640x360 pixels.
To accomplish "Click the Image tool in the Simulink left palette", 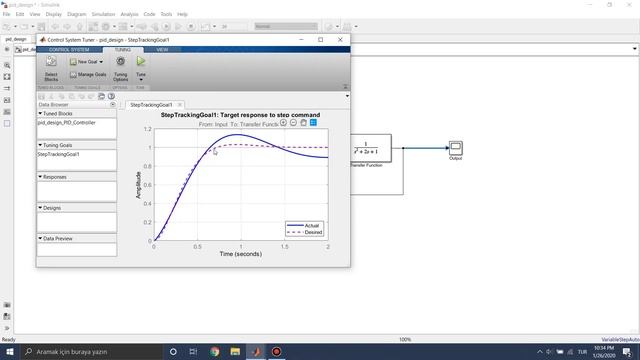I will (x=7, y=112).
